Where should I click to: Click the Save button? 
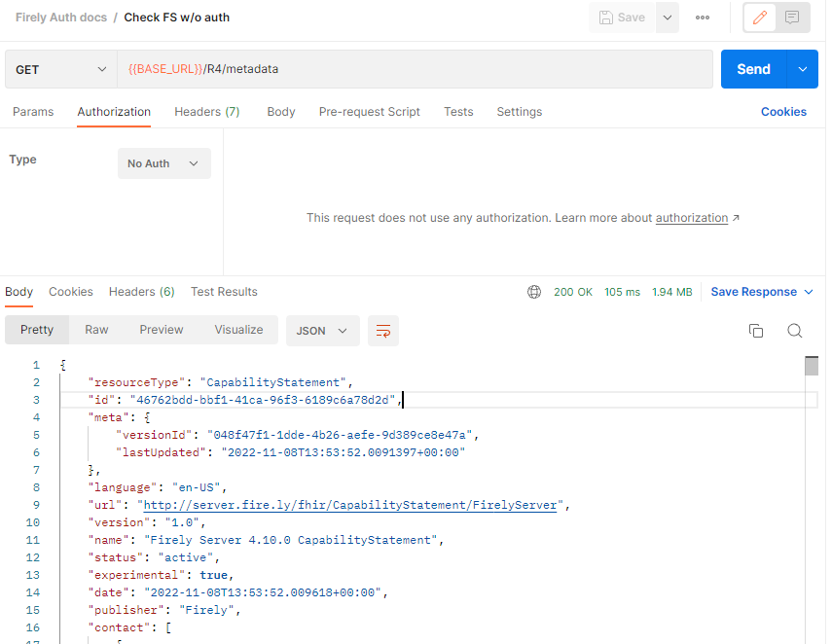point(622,18)
